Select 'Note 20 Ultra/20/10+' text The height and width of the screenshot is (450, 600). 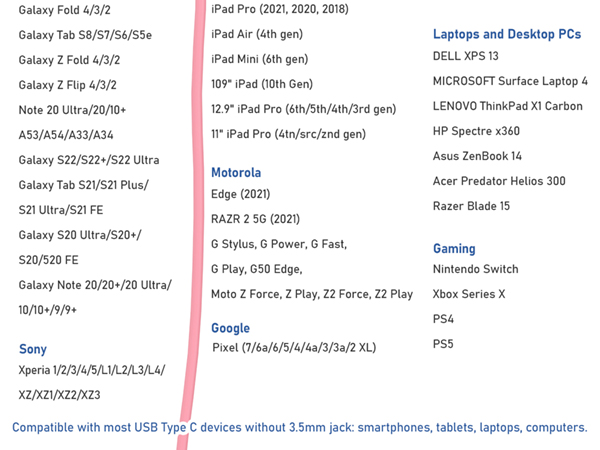click(72, 110)
